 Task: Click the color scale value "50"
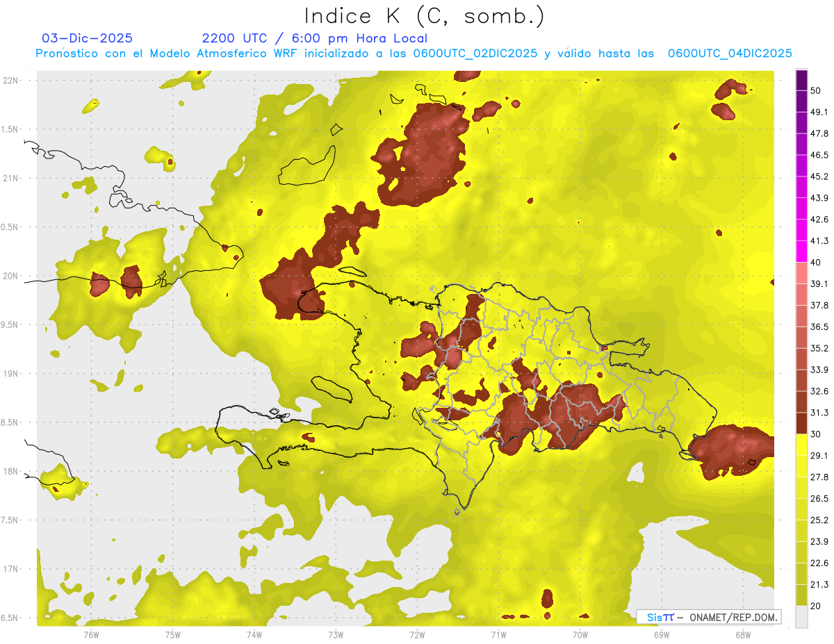coord(817,90)
